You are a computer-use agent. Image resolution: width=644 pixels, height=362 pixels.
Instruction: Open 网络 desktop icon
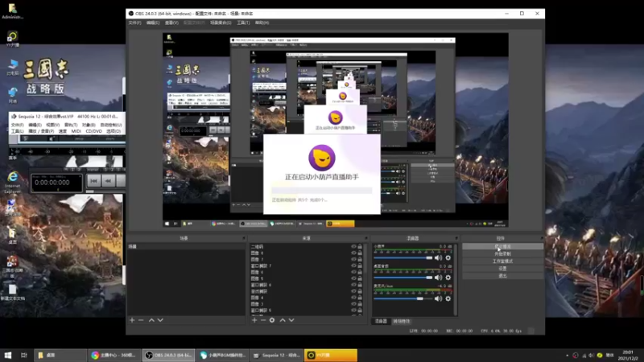[12, 95]
